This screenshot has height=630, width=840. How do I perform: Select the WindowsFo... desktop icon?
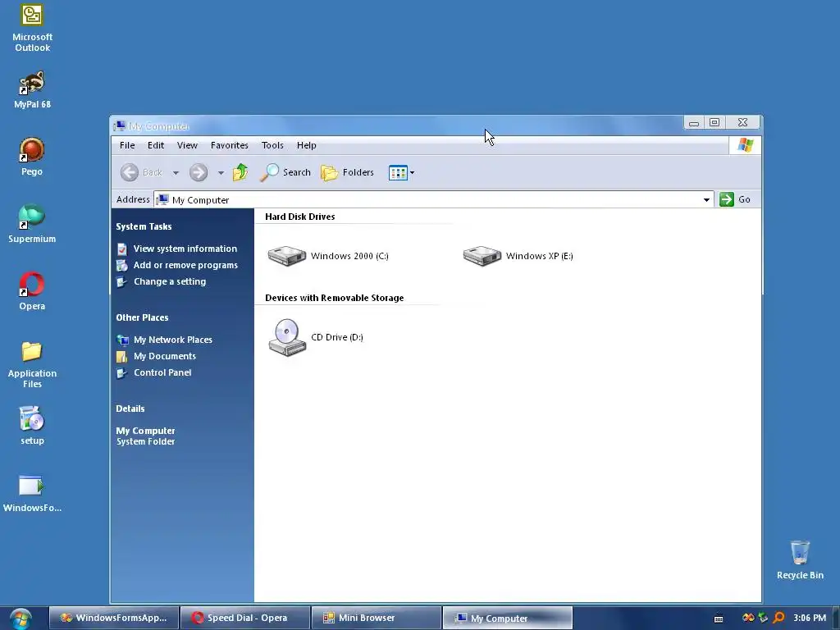(x=32, y=493)
